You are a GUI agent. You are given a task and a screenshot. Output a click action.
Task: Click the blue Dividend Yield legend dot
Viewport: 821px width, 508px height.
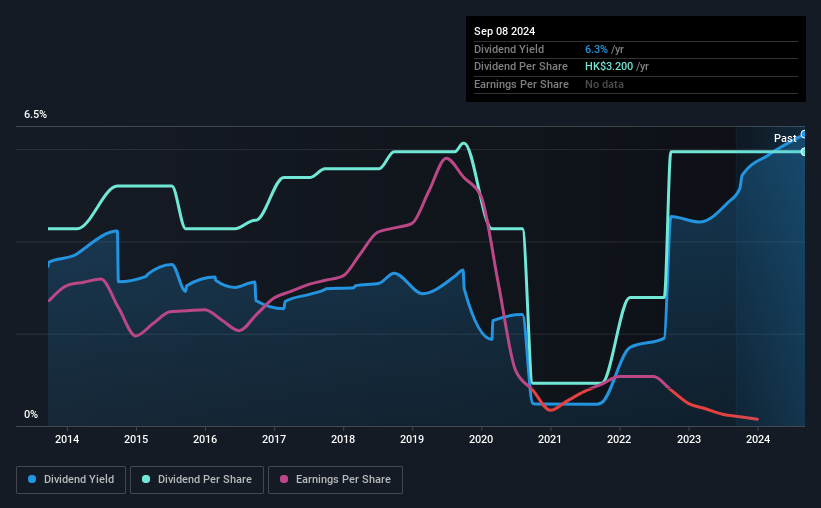coord(32,479)
